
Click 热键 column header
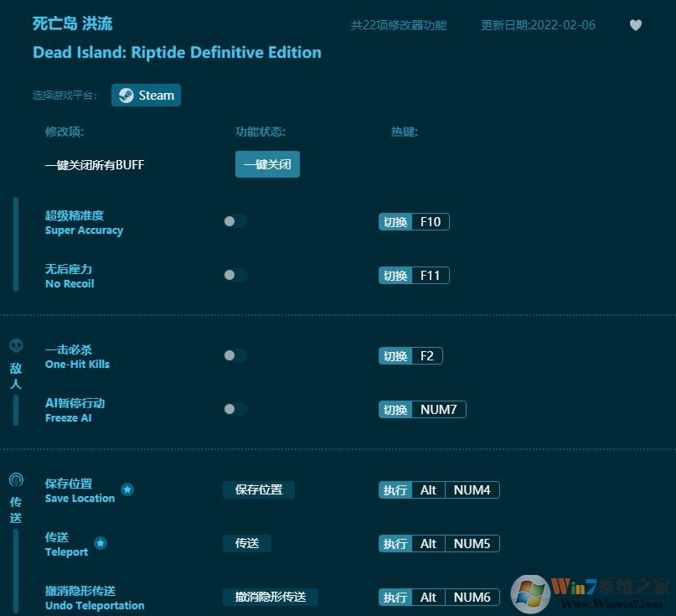(404, 132)
